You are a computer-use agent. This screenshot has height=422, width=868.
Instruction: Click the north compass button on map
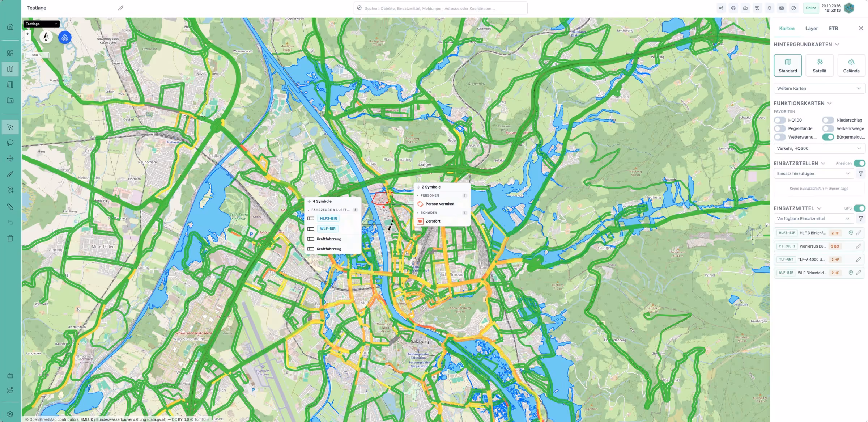coord(46,37)
